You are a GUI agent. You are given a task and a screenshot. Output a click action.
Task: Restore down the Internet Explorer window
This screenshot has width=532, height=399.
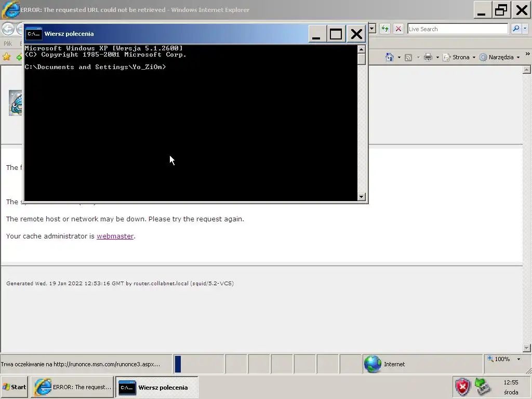coord(501,10)
